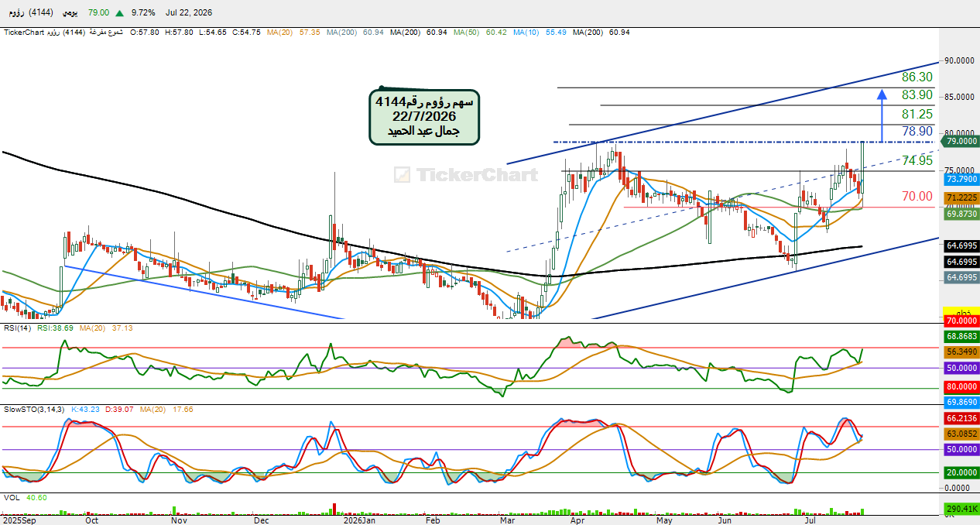Select the RSI(14) indicator panel label

tap(16, 328)
